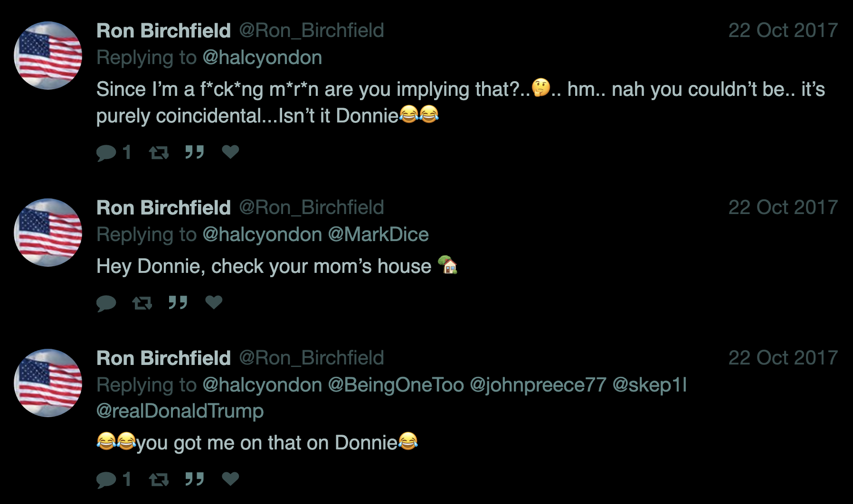The image size is (853, 504).
Task: Quote the third tweet mentioning @realDonaldTrump
Action: coord(194,479)
